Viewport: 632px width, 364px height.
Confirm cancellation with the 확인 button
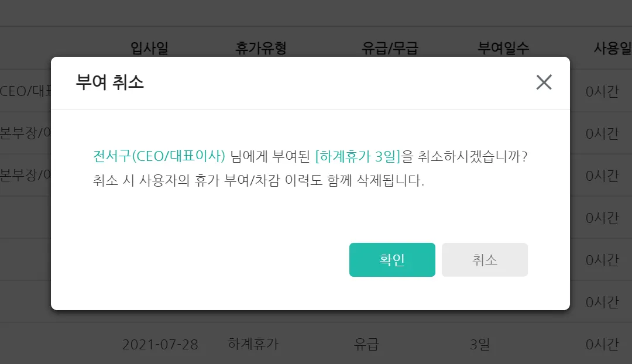tap(392, 260)
